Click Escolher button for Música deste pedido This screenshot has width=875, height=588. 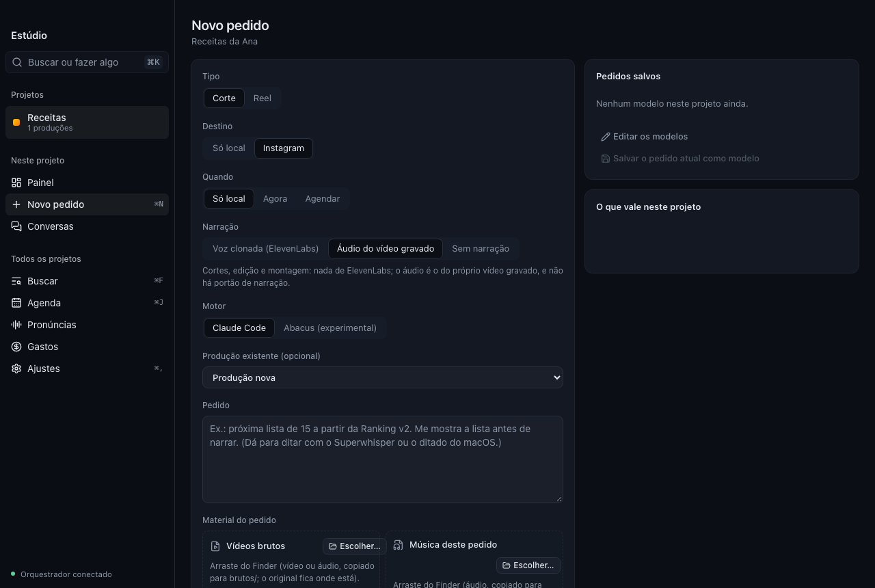(x=528, y=565)
